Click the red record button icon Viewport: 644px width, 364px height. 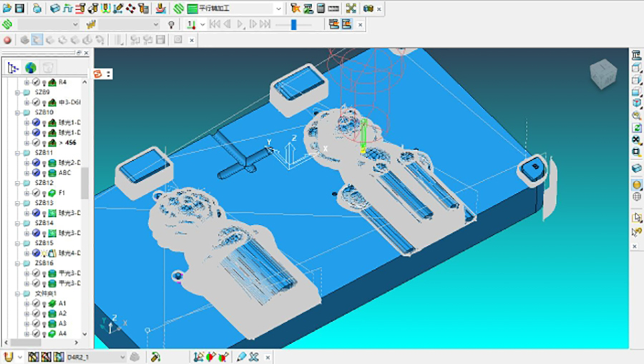(7, 40)
